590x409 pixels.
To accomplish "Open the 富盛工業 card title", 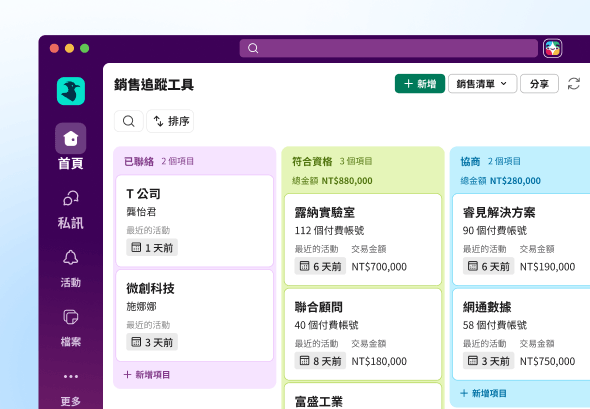I will click(x=319, y=401).
